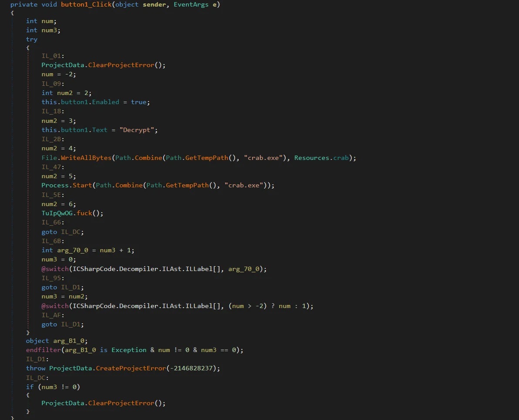Click the button1_Click method name
519x420 pixels.
pos(86,5)
